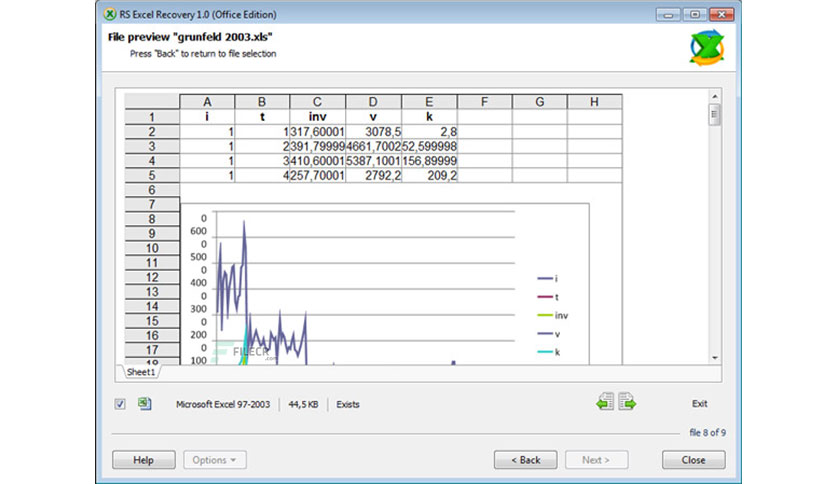
Task: Click the 'Exists' status text
Action: pos(348,404)
